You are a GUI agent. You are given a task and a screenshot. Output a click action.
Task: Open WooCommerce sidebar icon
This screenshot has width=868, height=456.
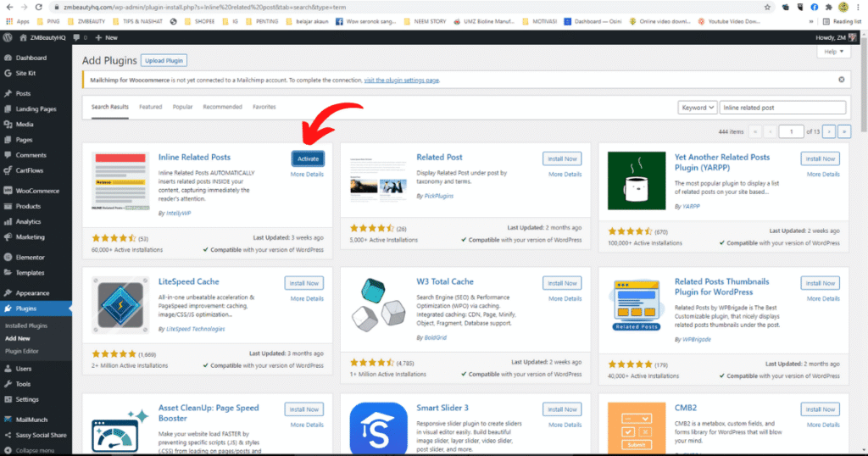(8, 191)
